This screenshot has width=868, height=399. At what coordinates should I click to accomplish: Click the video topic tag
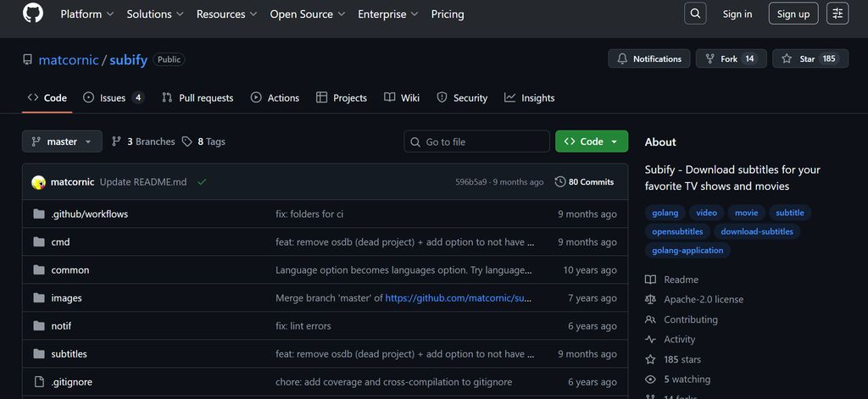pos(706,213)
